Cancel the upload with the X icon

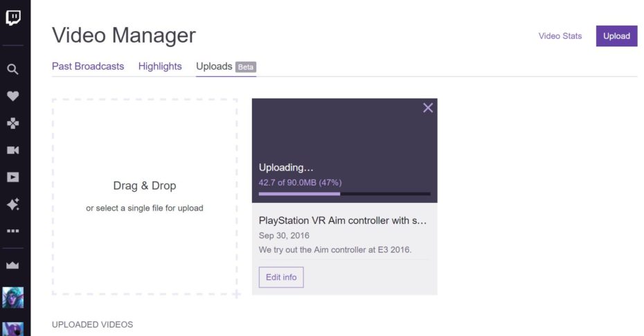coord(428,107)
